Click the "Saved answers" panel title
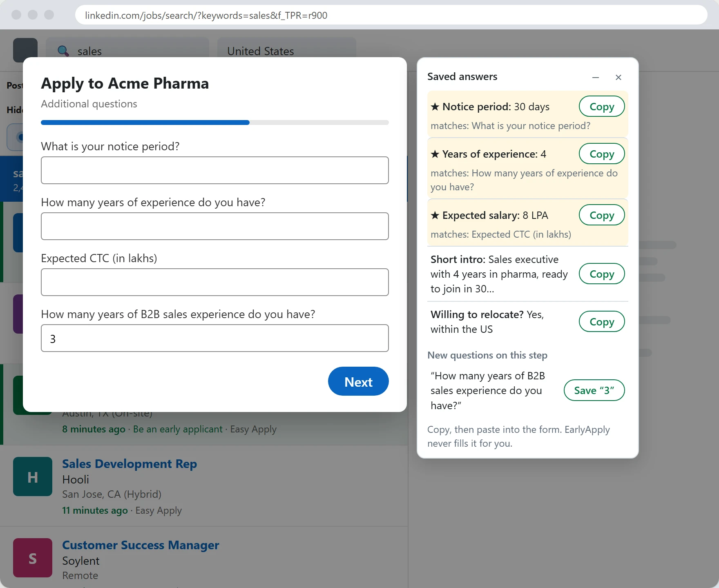The height and width of the screenshot is (588, 719). pos(462,77)
